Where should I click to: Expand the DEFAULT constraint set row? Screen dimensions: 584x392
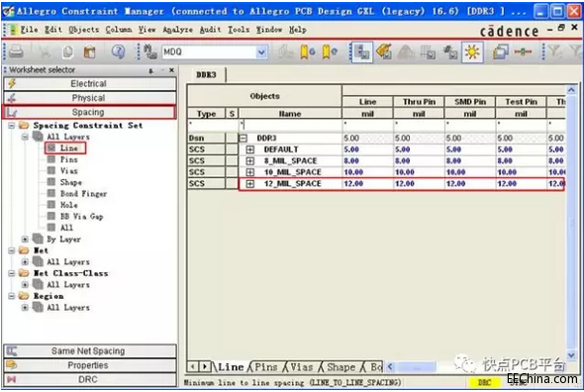point(249,149)
